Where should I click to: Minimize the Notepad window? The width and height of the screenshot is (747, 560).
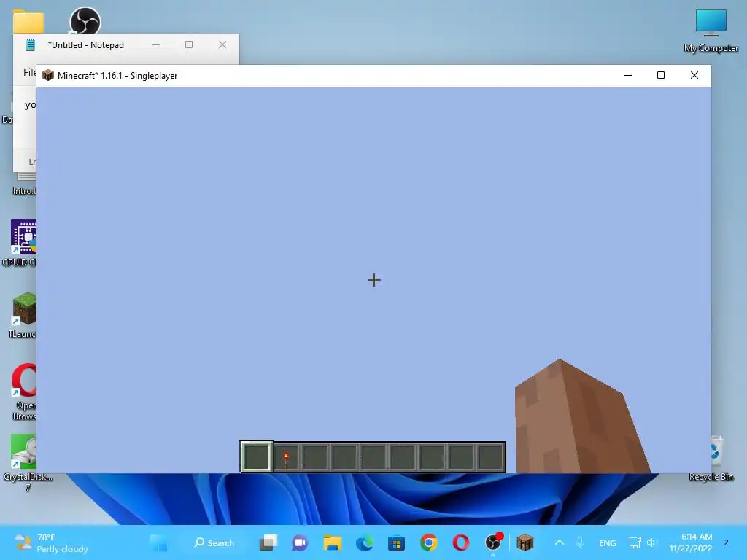point(156,44)
